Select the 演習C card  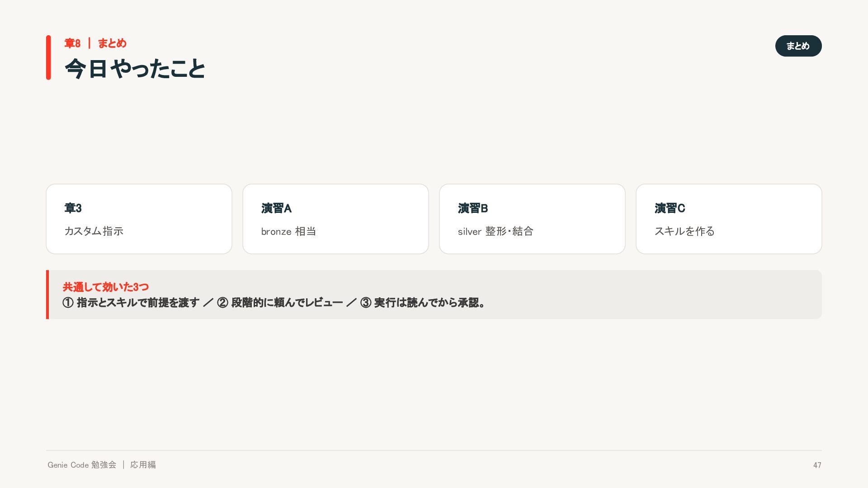pyautogui.click(x=729, y=219)
